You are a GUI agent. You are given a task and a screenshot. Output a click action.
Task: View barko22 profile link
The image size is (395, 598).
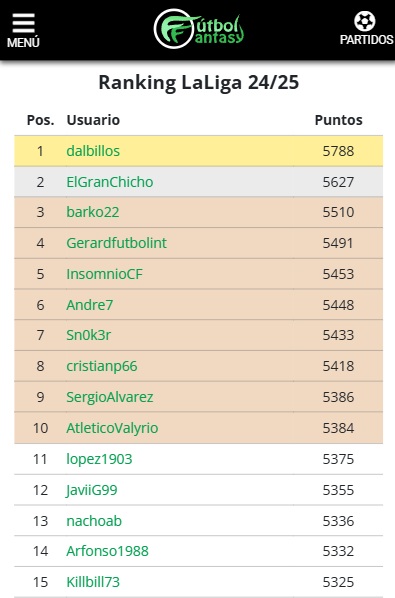[x=93, y=212]
